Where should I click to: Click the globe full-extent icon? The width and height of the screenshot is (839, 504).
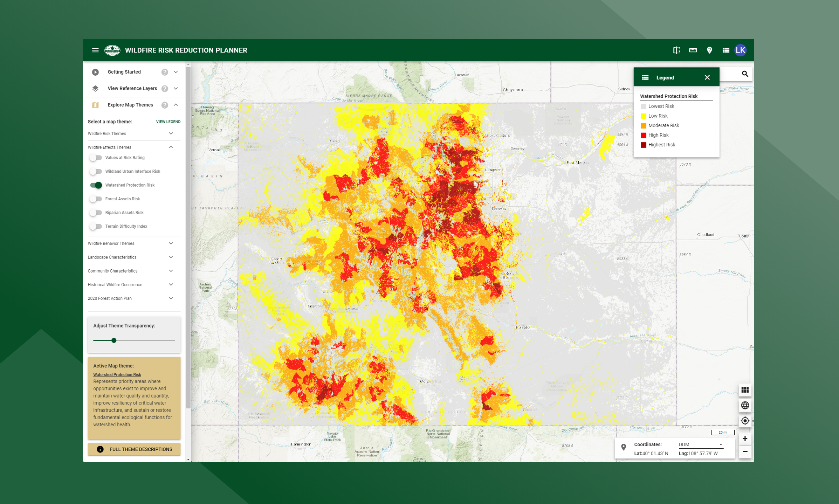click(x=745, y=405)
